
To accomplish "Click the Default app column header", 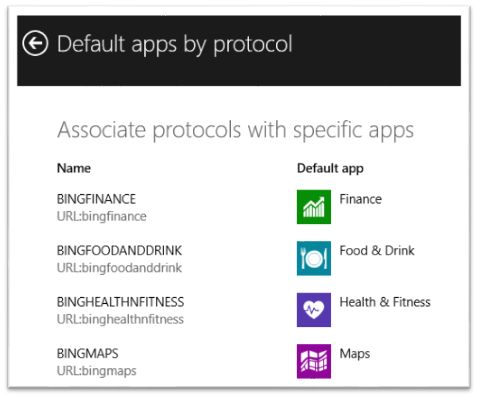I will click(x=330, y=168).
